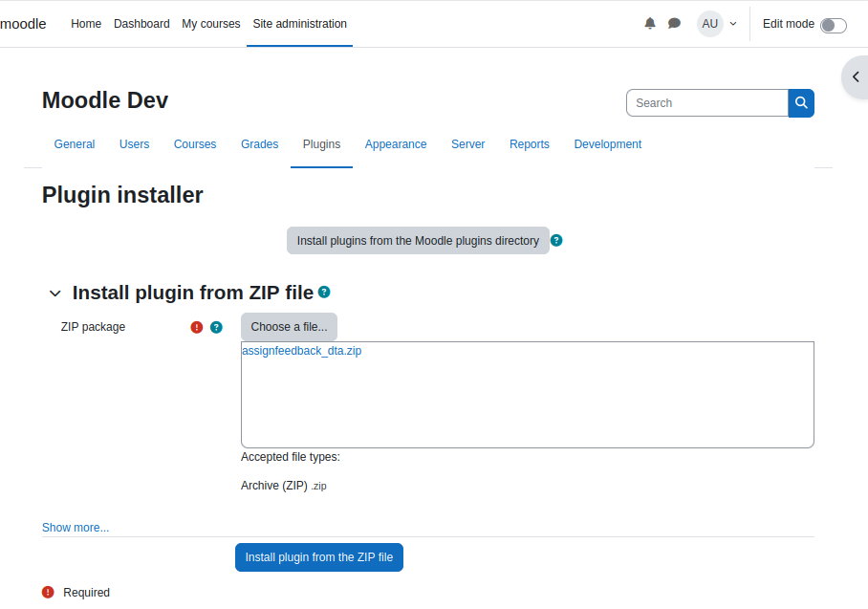
Task: Select the Plugins tab
Action: 321,144
